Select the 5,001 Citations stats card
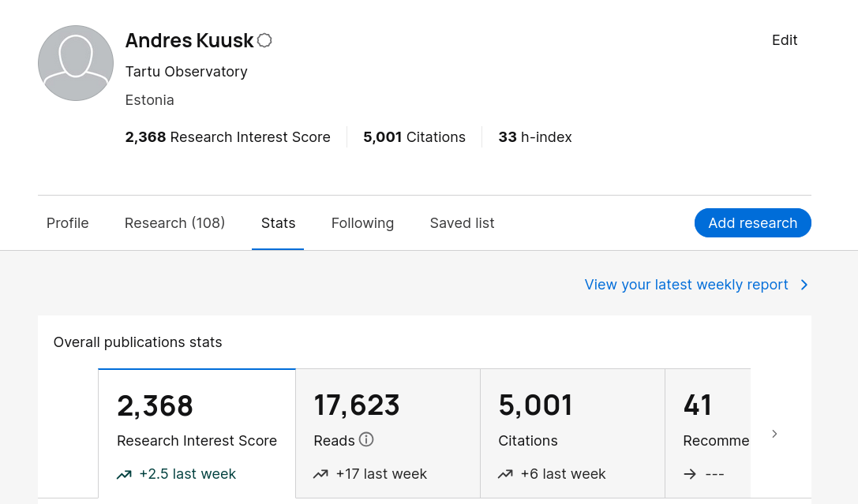The image size is (858, 504). 572,433
